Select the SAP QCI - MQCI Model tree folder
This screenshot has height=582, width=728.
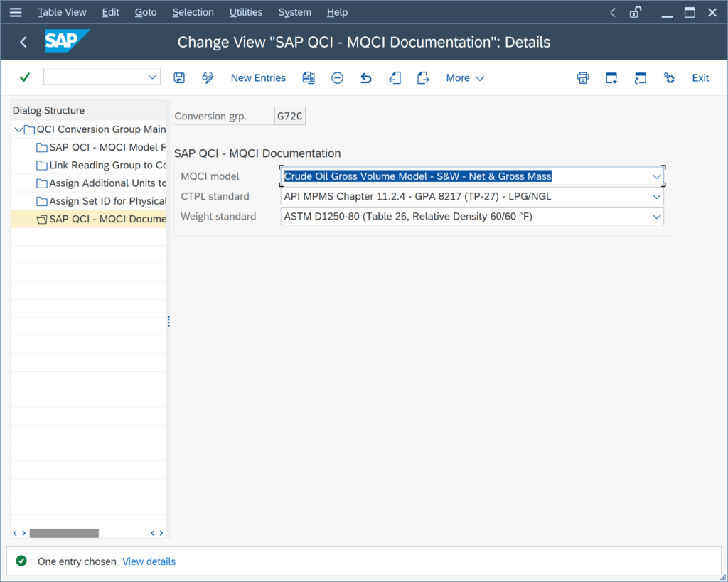[101, 147]
